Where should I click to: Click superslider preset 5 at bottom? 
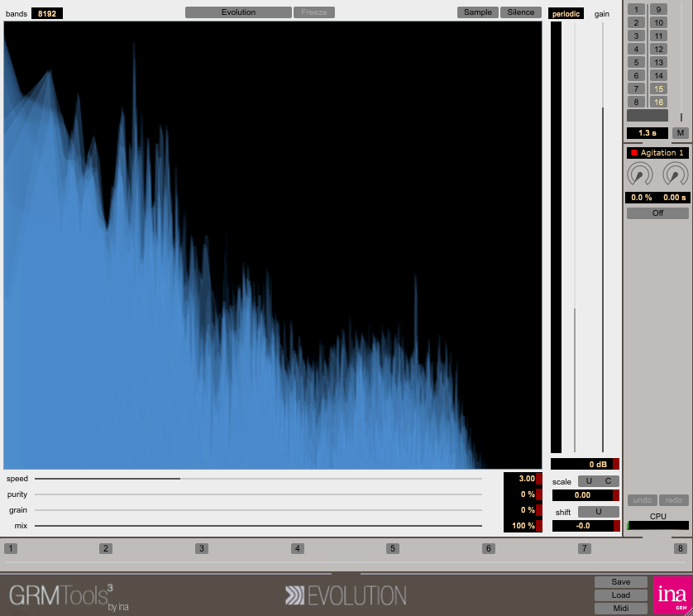pos(393,549)
